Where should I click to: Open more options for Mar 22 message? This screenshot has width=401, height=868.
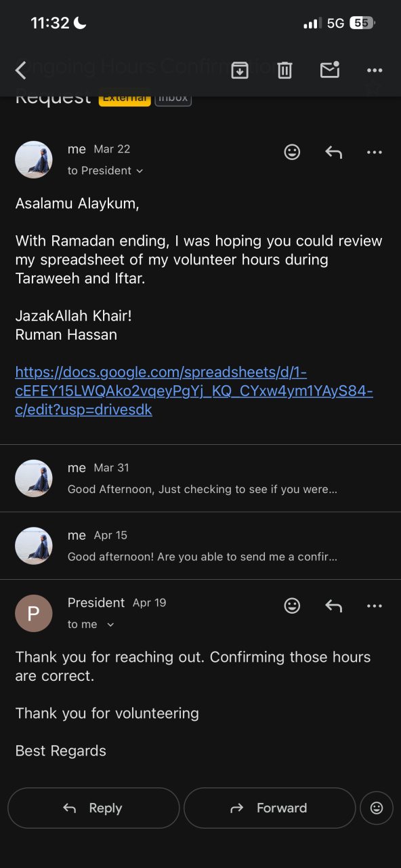click(375, 152)
